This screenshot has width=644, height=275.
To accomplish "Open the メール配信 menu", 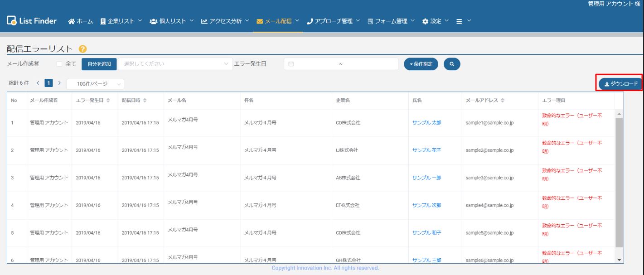I will [277, 21].
